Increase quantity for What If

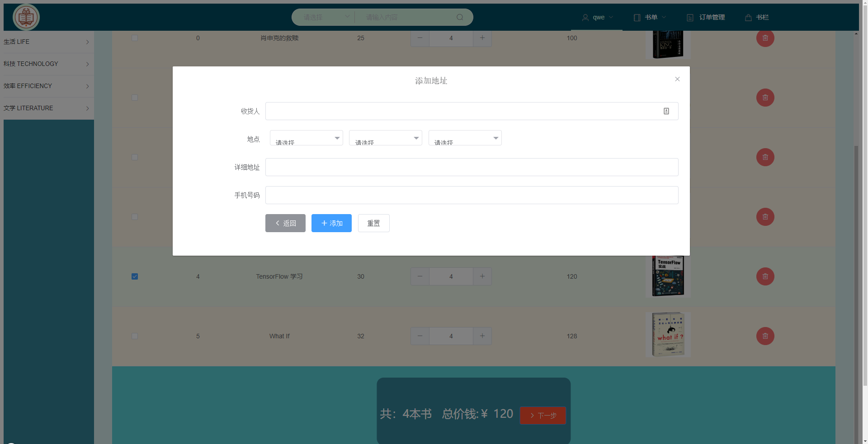[x=482, y=336]
